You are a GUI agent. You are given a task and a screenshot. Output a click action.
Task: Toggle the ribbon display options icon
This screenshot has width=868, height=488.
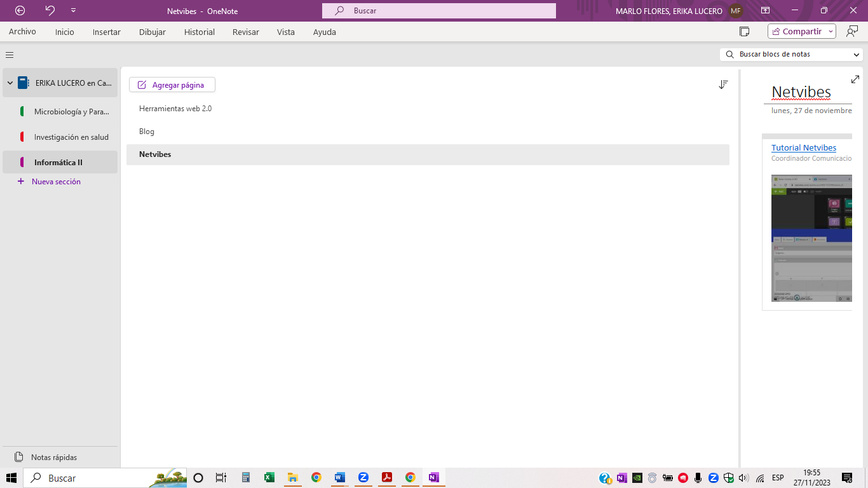(766, 11)
